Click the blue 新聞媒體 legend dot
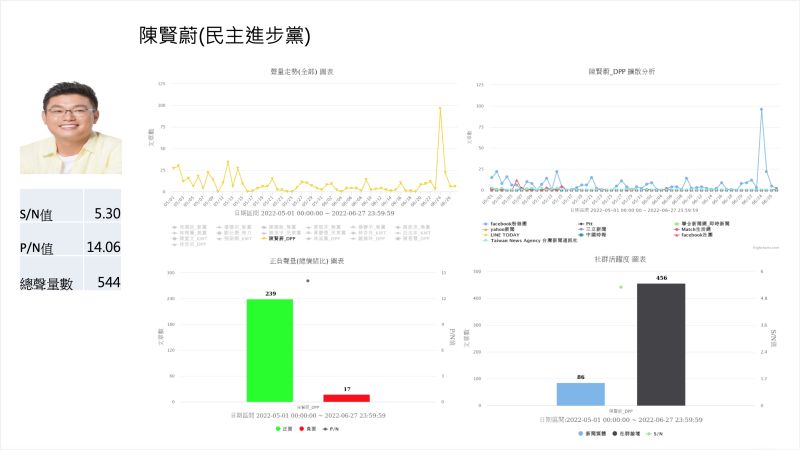 [582, 433]
